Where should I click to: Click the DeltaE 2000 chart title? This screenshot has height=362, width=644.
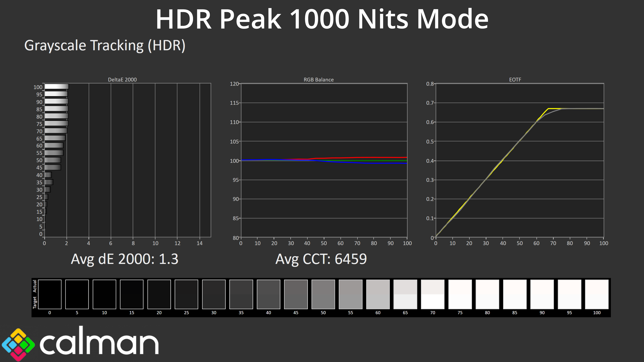coord(122,79)
